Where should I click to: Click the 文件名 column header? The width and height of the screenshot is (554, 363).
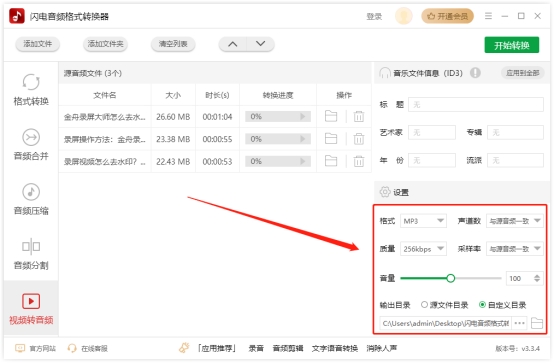pyautogui.click(x=105, y=95)
